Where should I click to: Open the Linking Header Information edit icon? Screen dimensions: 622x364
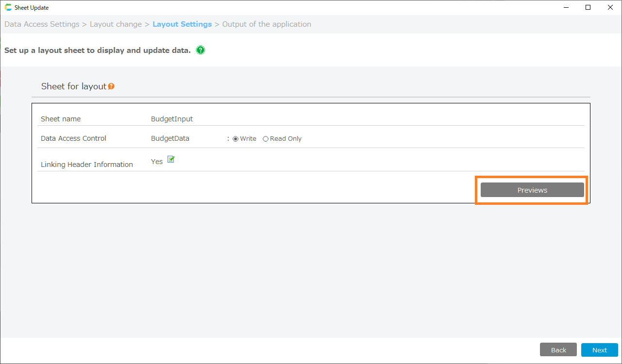(x=171, y=160)
